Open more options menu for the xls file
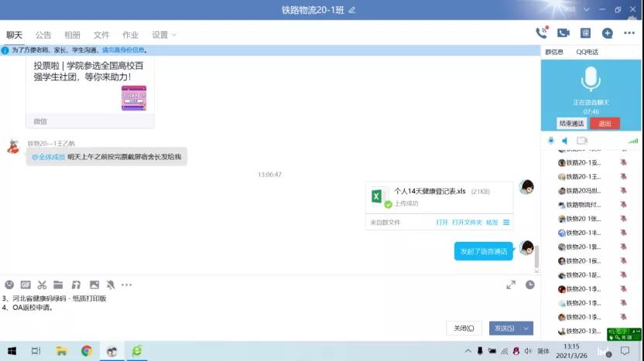This screenshot has height=361, width=644. 506,222
